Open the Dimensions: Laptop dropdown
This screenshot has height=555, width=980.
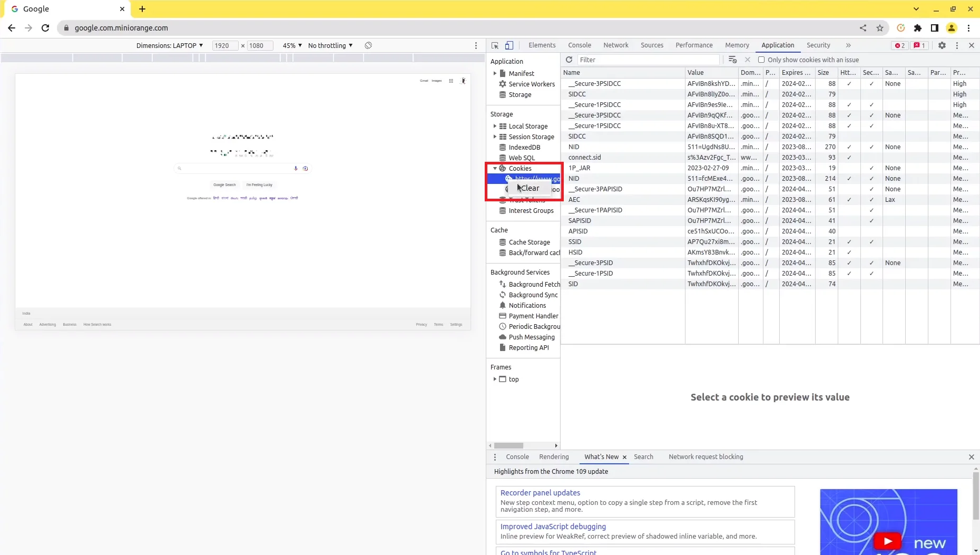pos(170,45)
